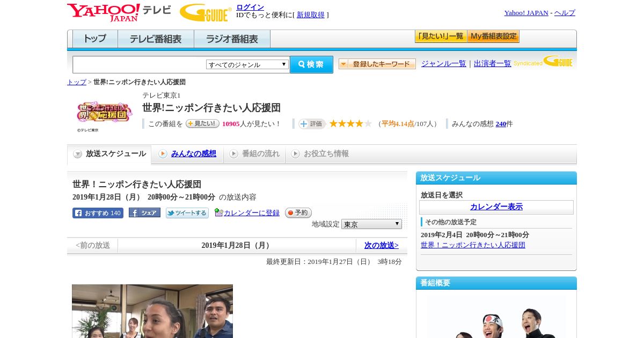Screen dimensions: 644x338
Task: Select the テレビ東京1 channel text
Action: click(x=162, y=95)
